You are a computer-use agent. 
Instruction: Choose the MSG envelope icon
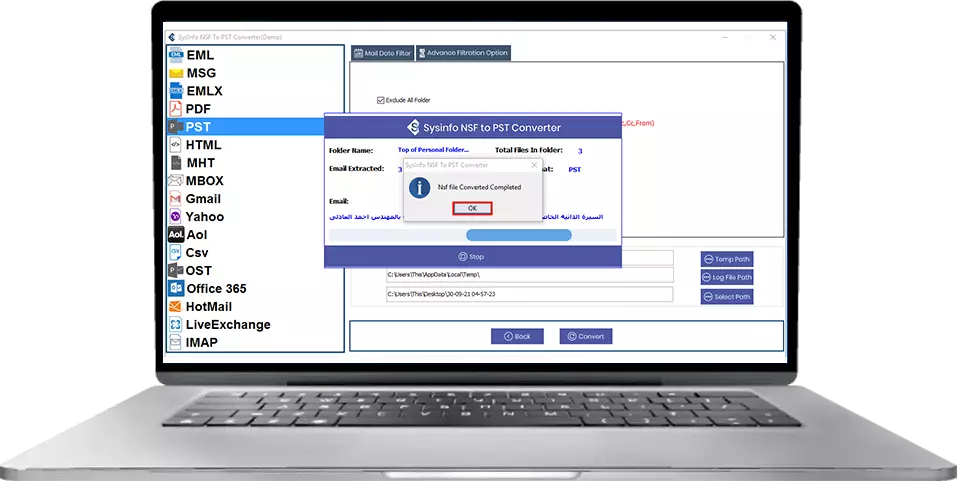tap(176, 73)
